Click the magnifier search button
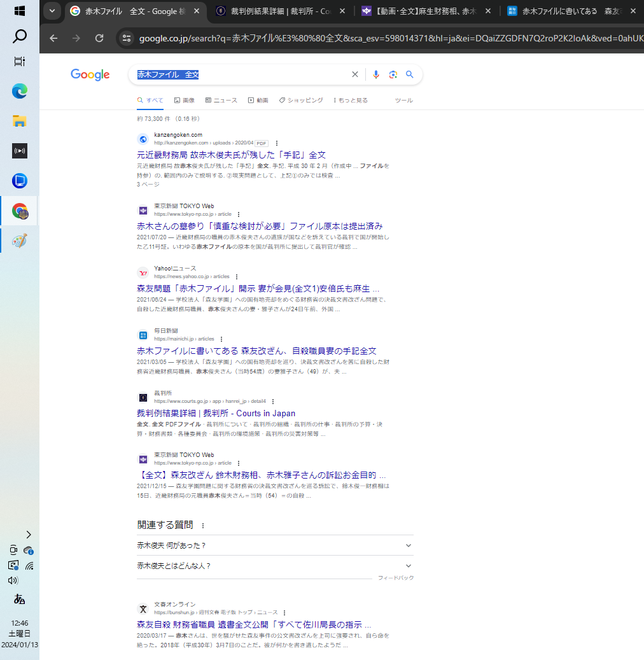Viewport: 644px width, 660px height. [x=410, y=74]
